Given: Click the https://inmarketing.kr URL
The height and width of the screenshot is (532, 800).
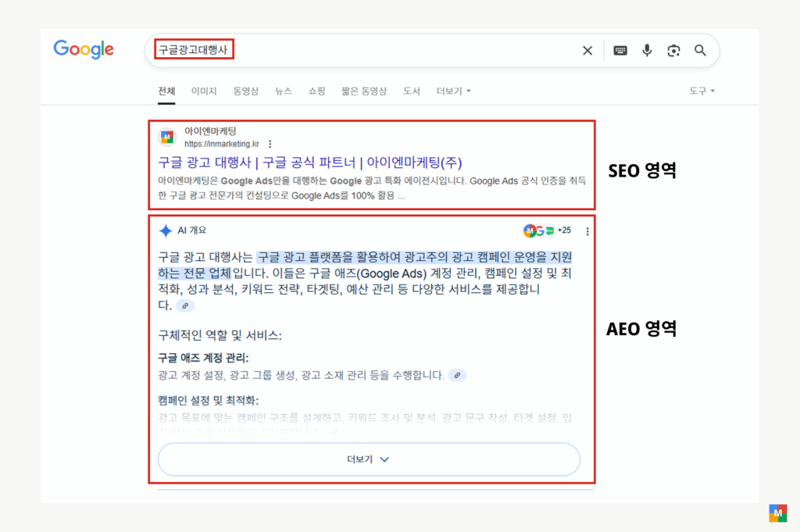Looking at the screenshot, I should click(x=221, y=144).
